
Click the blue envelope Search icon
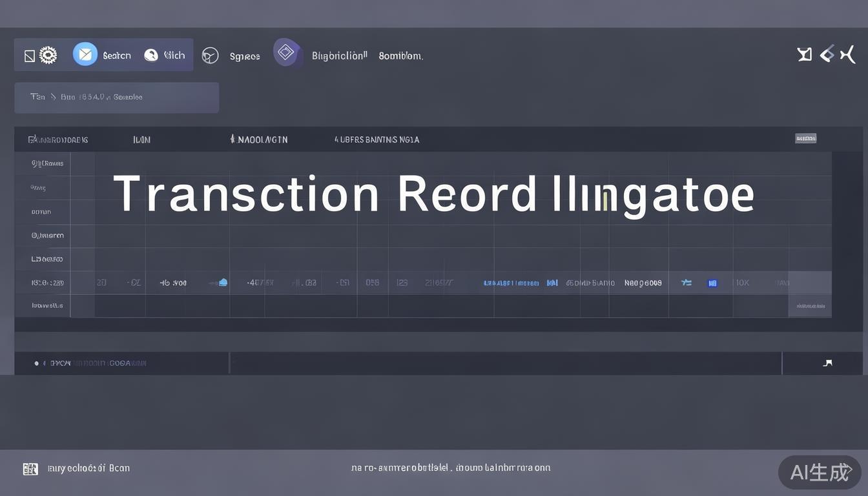85,54
